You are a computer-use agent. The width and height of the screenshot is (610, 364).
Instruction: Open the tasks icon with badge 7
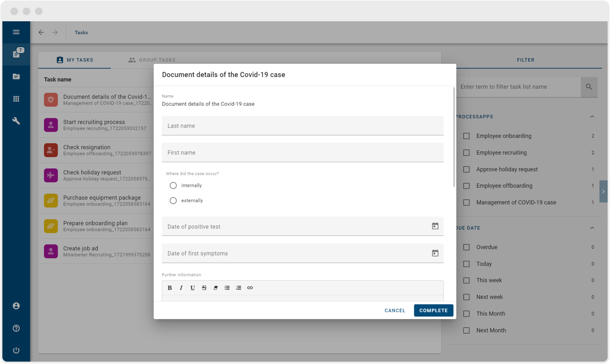16,54
